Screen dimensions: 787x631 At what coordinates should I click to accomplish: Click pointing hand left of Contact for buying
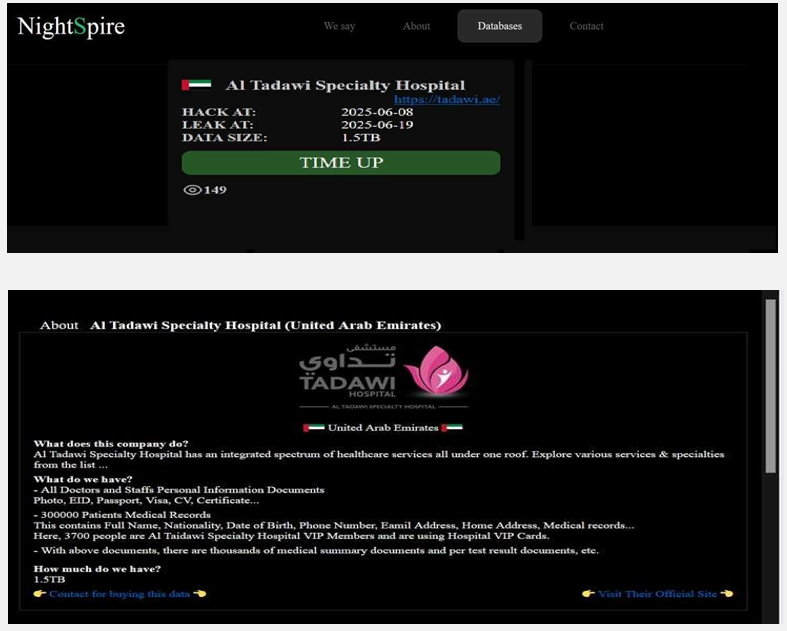click(40, 594)
